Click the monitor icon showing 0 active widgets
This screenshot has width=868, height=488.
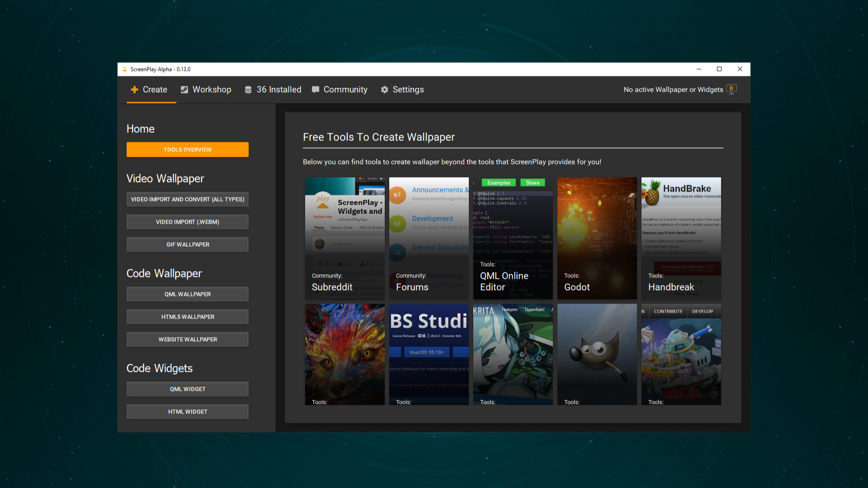click(731, 89)
